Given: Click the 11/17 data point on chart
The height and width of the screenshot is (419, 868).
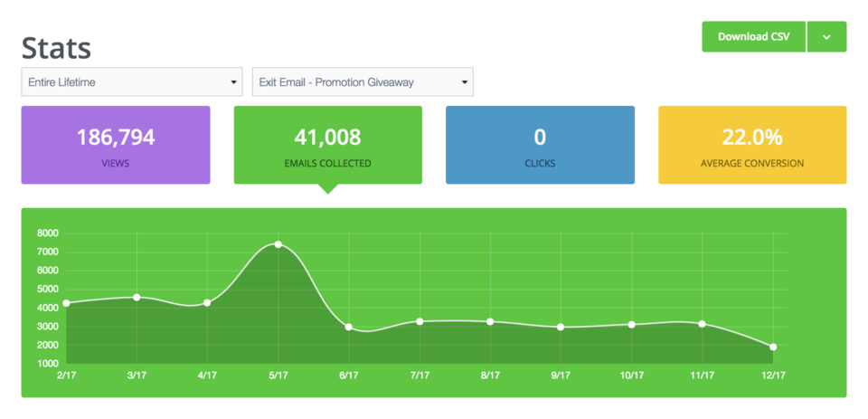Looking at the screenshot, I should [x=702, y=324].
